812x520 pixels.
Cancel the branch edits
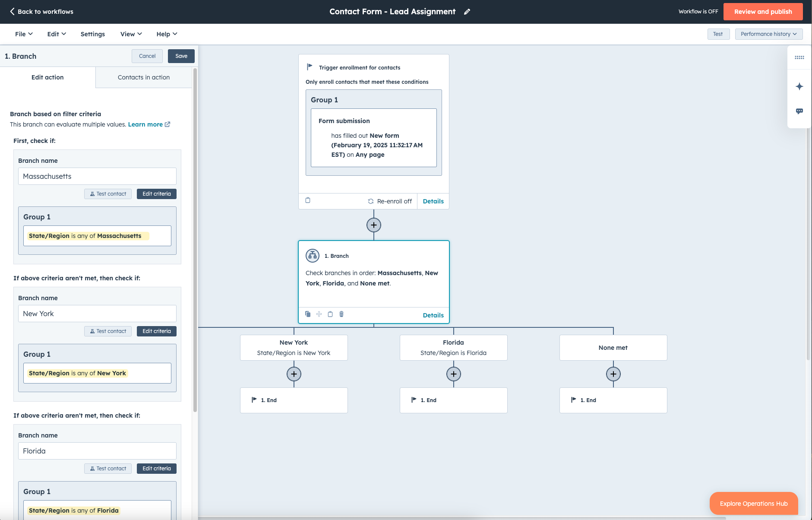tap(147, 56)
